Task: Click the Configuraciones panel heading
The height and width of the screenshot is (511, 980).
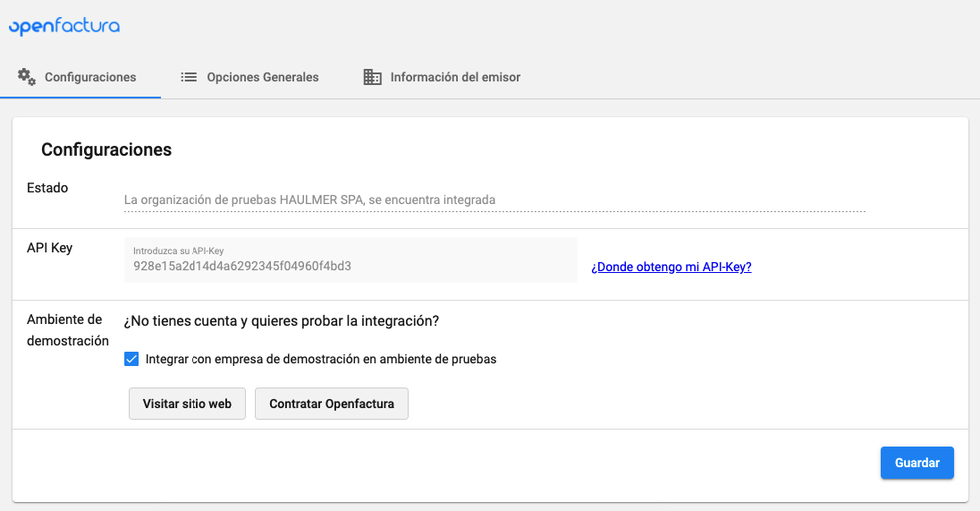Action: click(x=106, y=149)
